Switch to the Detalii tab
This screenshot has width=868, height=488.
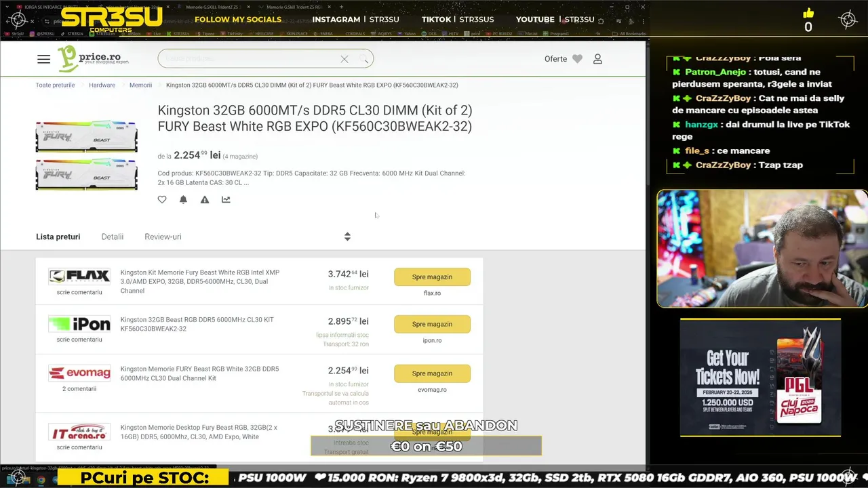coord(113,237)
